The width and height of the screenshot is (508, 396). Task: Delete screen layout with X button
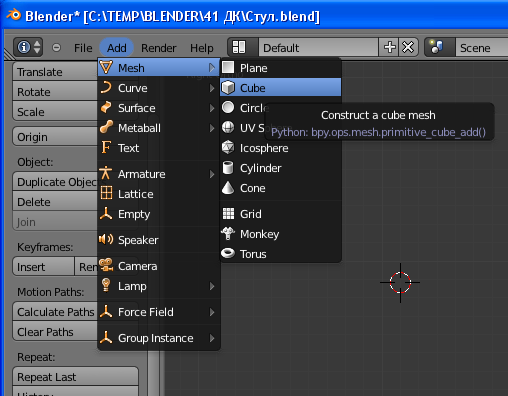[408, 47]
